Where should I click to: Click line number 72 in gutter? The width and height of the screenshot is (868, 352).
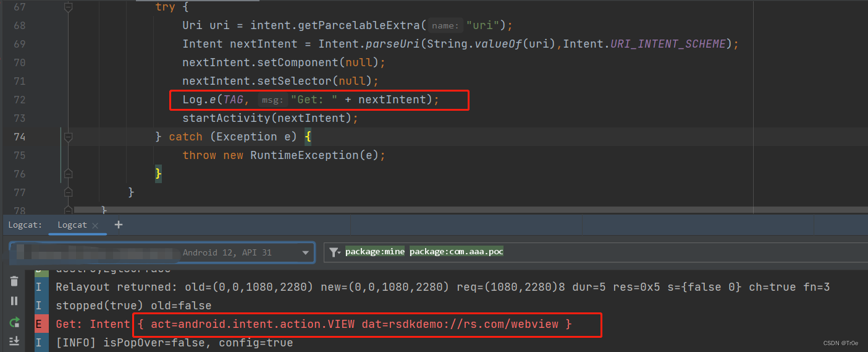[19, 100]
